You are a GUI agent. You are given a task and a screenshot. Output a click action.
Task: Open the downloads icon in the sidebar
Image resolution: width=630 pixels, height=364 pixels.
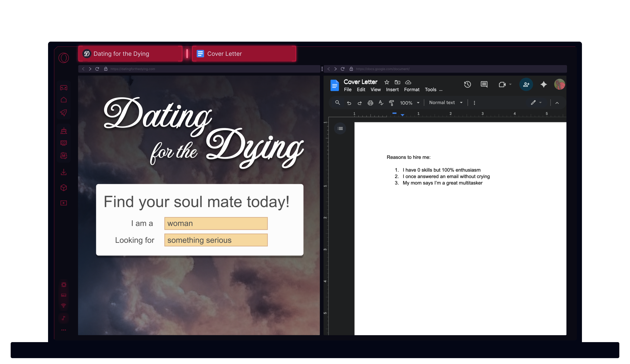(x=64, y=172)
